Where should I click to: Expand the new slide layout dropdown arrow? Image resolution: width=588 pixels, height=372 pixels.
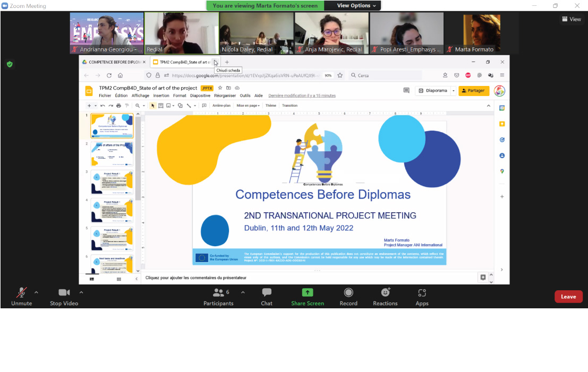click(95, 106)
